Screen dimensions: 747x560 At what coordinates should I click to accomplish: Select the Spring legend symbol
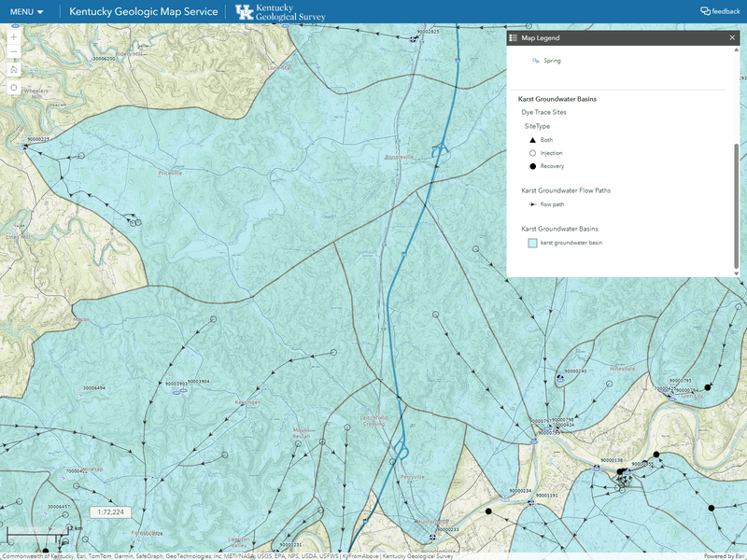pyautogui.click(x=535, y=59)
